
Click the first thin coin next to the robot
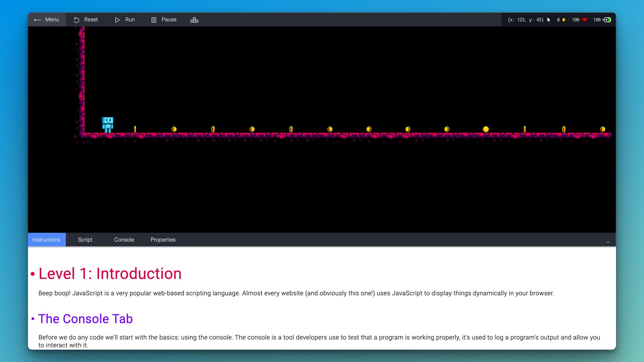[x=135, y=129]
